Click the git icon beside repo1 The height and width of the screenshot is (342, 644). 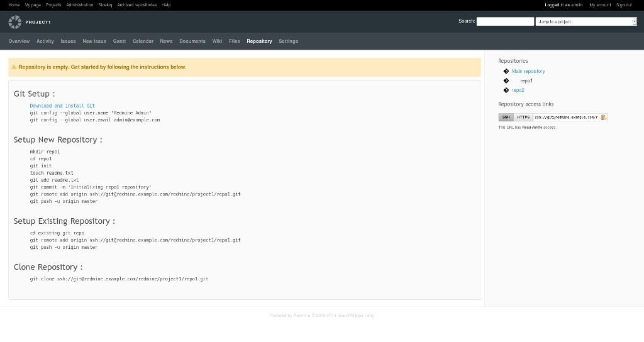506,81
